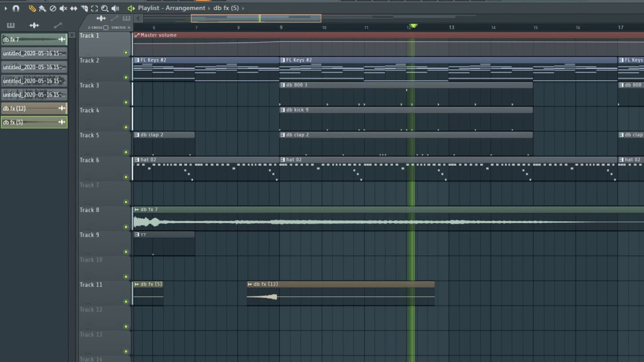The width and height of the screenshot is (644, 362).
Task: Select the Mute tool
Action: (x=63, y=8)
